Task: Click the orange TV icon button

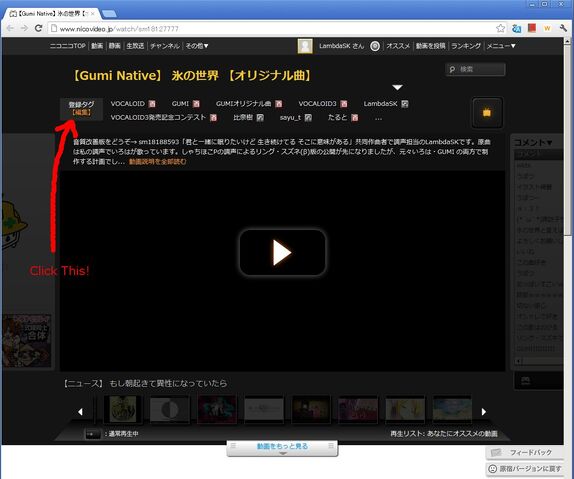Action: click(487, 112)
